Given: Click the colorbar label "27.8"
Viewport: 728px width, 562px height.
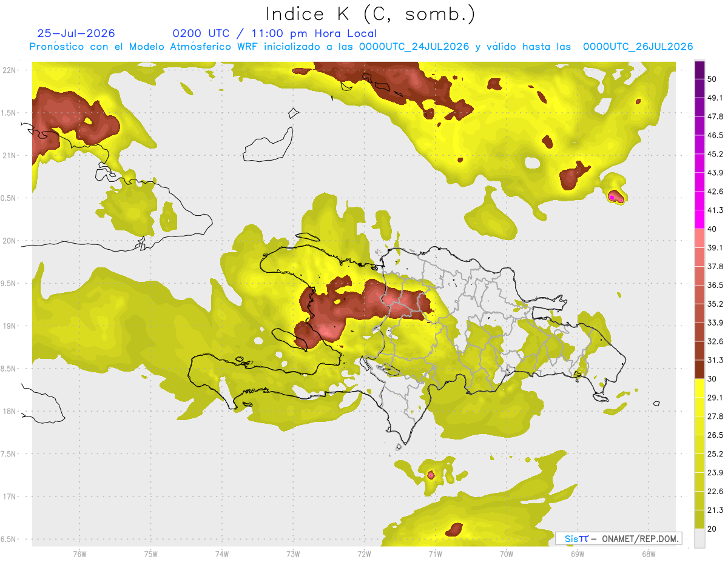Looking at the screenshot, I should 715,416.
